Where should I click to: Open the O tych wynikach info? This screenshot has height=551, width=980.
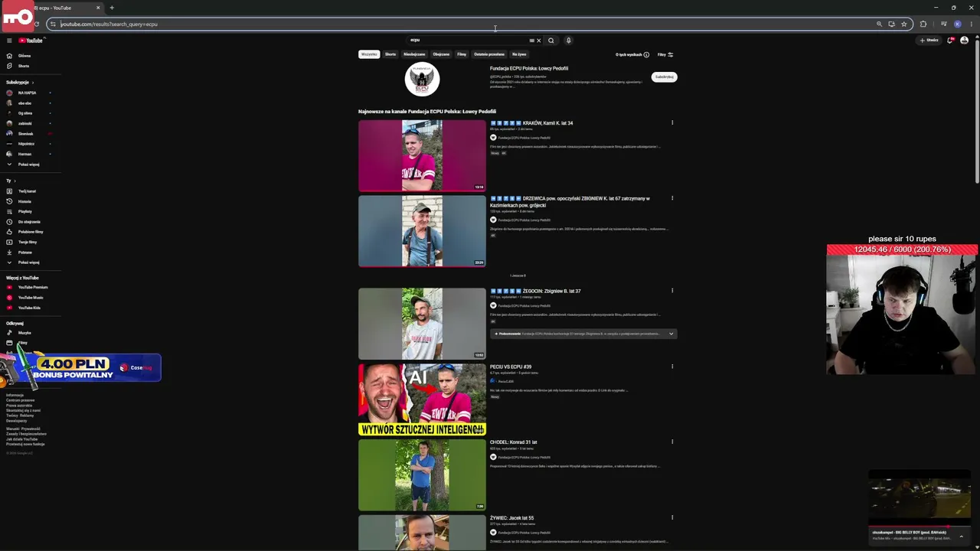632,54
